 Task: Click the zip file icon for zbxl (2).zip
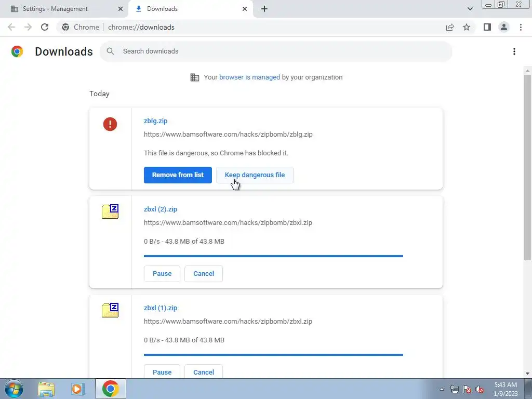(110, 211)
